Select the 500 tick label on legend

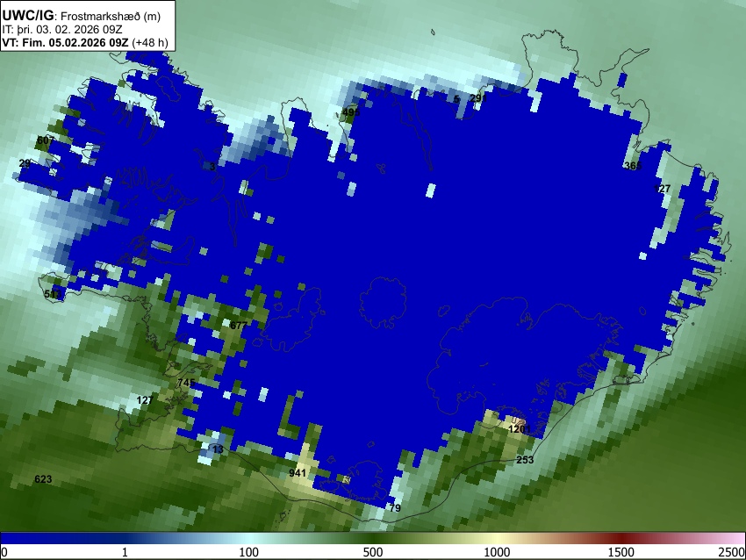coord(373,552)
